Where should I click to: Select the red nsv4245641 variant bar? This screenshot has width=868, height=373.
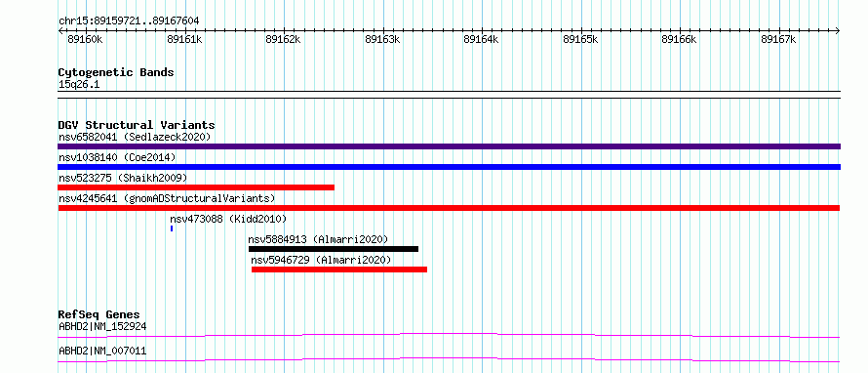449,208
